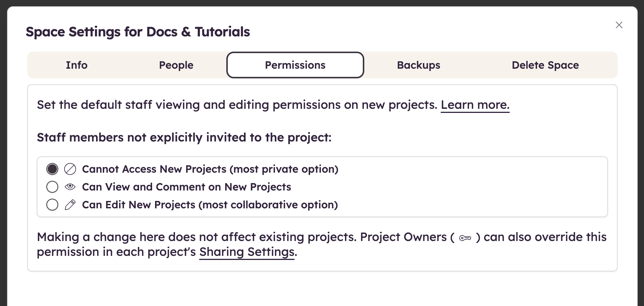The image size is (644, 306).
Task: Open the People tab
Action: coord(176,65)
